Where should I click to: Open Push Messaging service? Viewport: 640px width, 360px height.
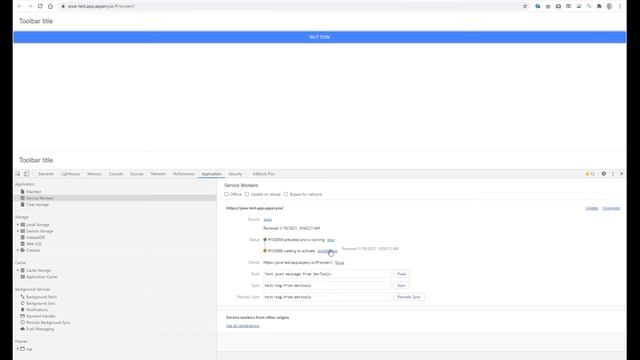[40, 329]
